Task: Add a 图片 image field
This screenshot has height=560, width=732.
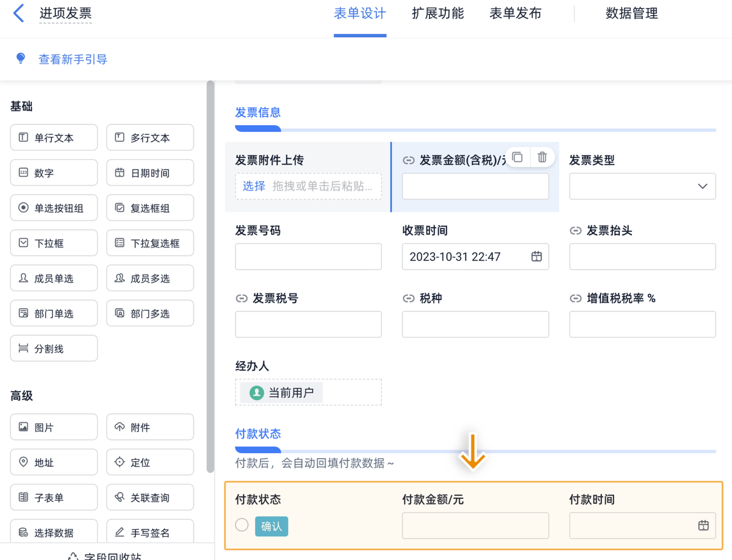Action: [x=54, y=428]
